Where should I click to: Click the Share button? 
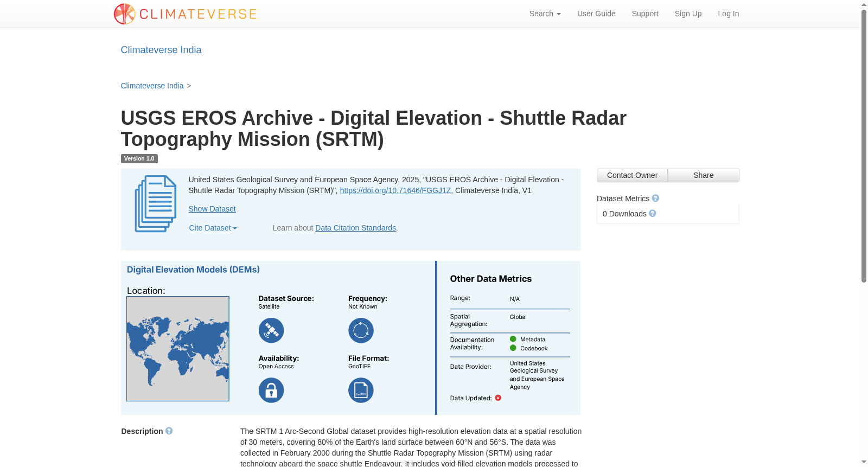[x=703, y=175]
